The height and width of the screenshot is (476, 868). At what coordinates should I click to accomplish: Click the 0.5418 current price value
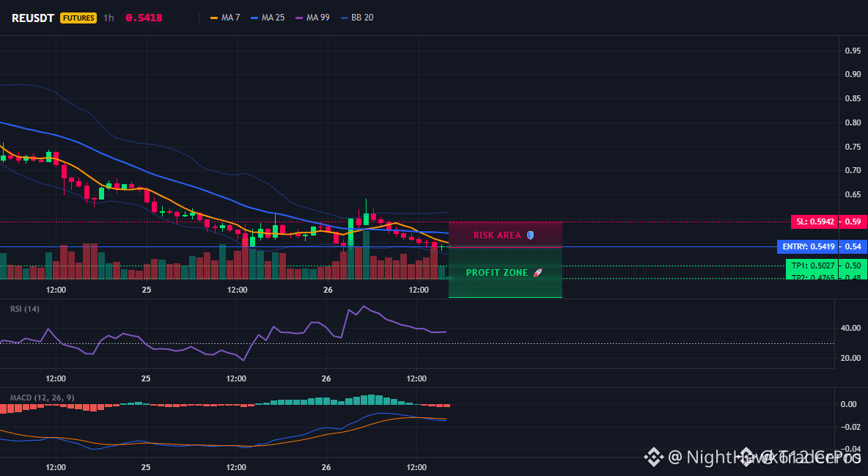tap(144, 18)
